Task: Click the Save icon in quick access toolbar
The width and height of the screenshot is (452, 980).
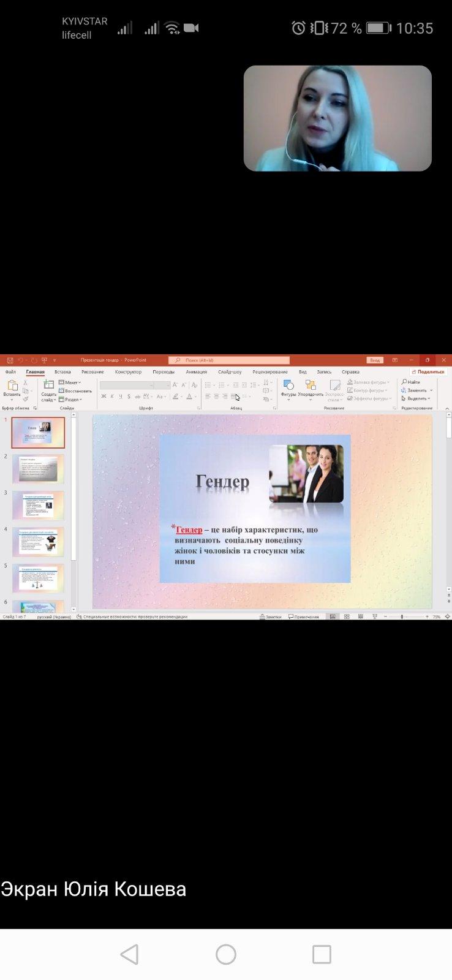Action: pos(10,360)
